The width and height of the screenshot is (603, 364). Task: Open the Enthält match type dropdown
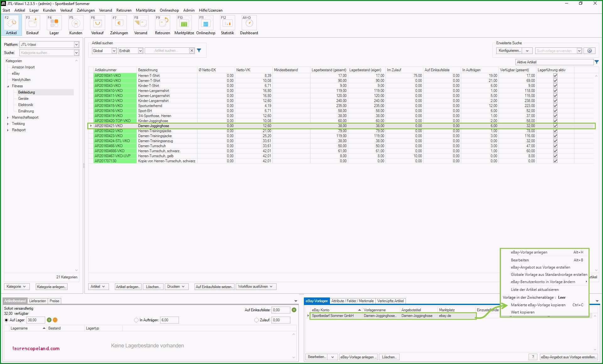point(140,51)
